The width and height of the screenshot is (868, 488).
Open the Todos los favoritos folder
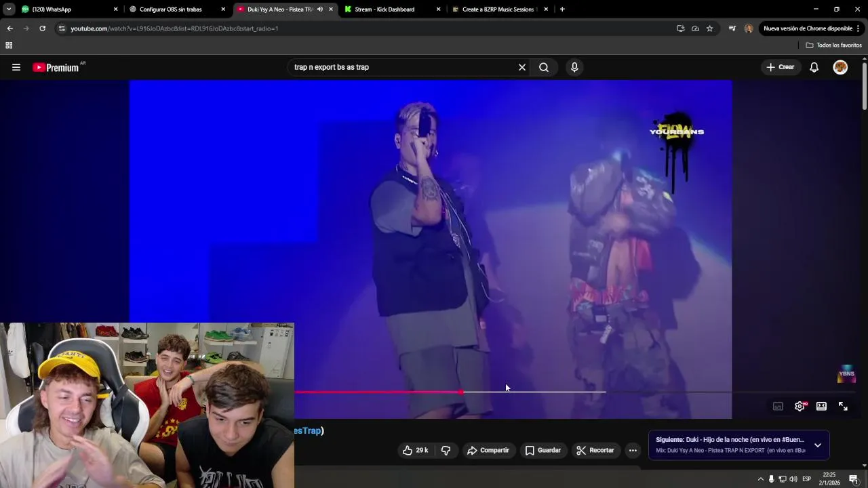click(833, 45)
